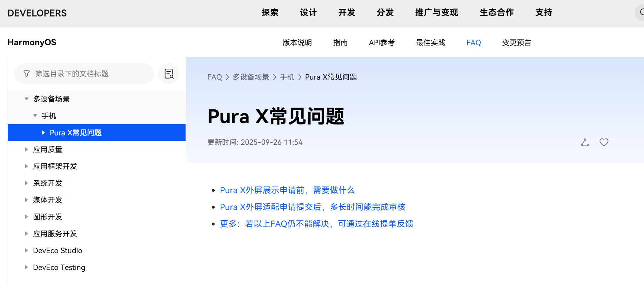Open the 生态合作 top menu

pos(497,13)
